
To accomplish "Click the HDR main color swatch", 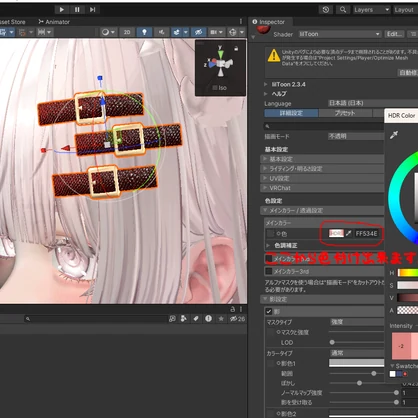I will pyautogui.click(x=336, y=233).
